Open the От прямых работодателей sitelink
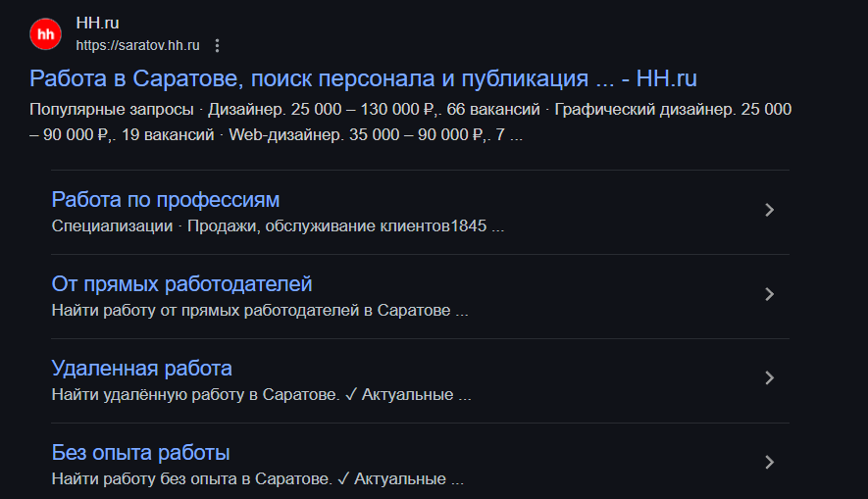The height and width of the screenshot is (499, 868). coord(181,283)
